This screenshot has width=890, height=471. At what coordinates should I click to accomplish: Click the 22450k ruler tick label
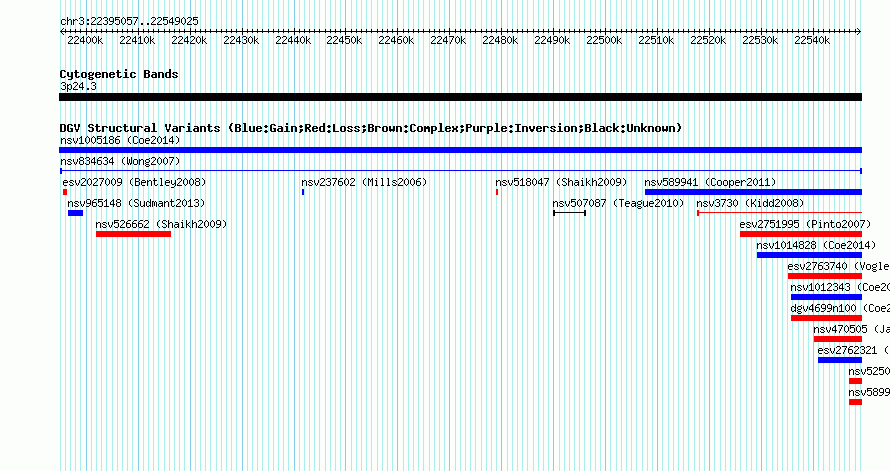[344, 40]
